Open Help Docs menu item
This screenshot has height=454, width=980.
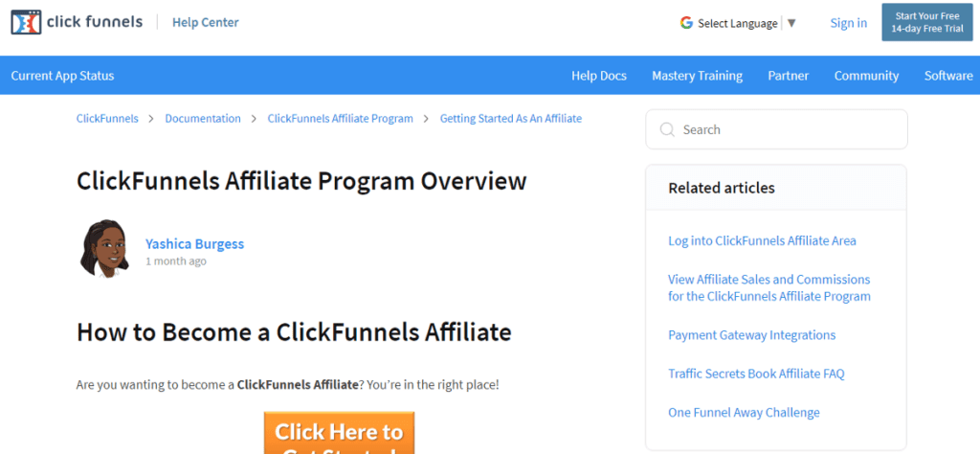[599, 76]
